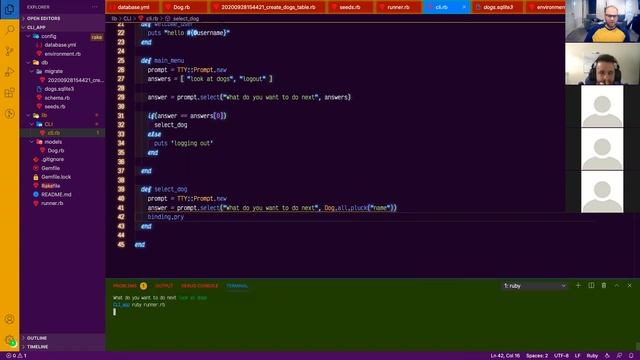Select the Terminal panel tab
Viewport: 640px width, 360px height.
click(x=237, y=286)
